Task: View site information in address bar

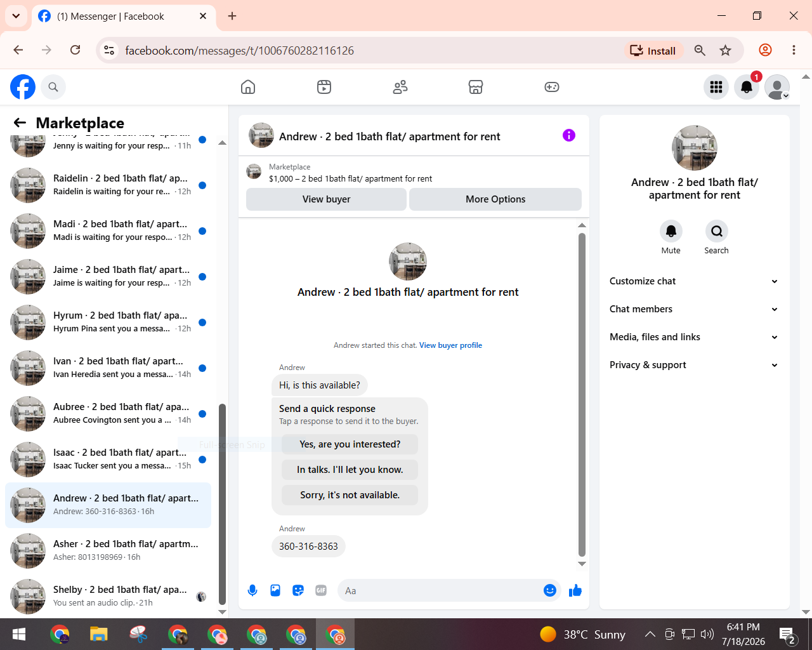Action: pos(109,50)
